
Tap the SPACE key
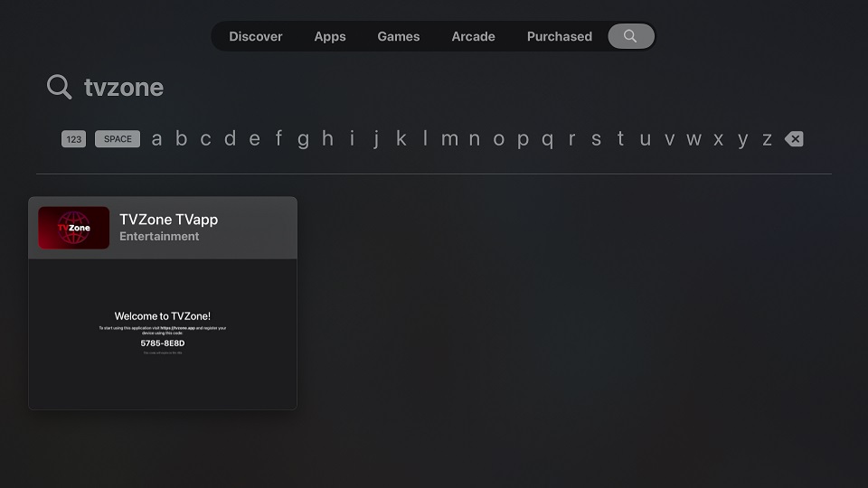coord(118,139)
